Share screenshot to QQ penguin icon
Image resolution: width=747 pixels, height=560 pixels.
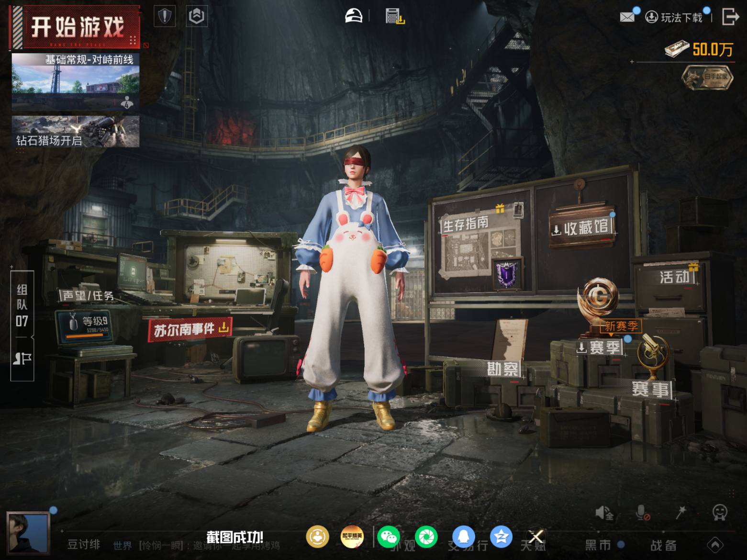(464, 537)
